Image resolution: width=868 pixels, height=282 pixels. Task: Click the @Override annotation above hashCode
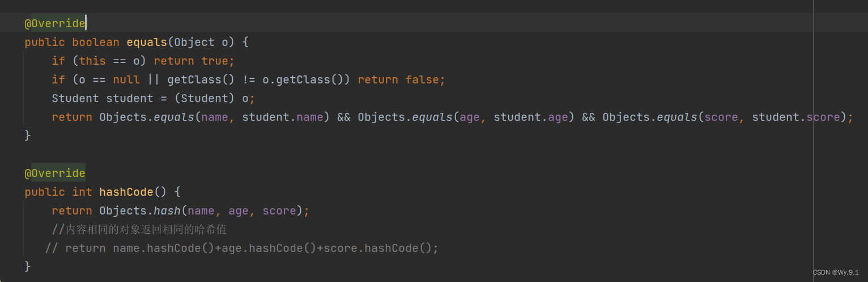[x=55, y=174]
